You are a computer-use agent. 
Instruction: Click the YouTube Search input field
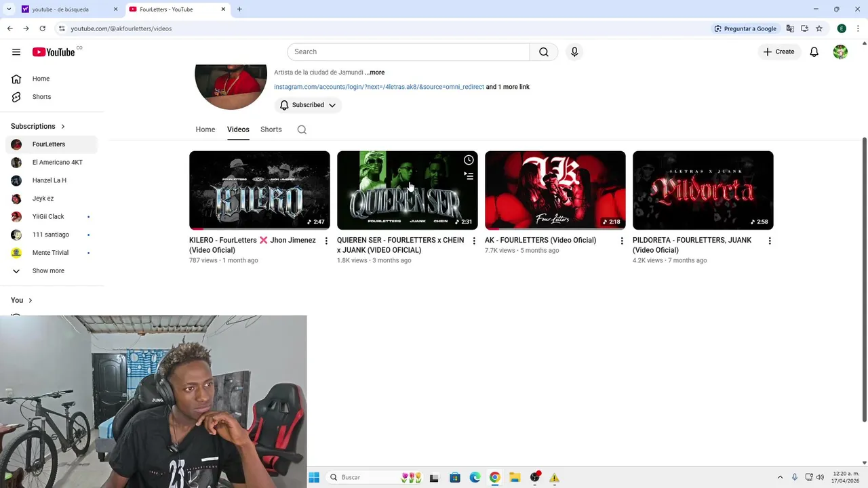point(409,52)
